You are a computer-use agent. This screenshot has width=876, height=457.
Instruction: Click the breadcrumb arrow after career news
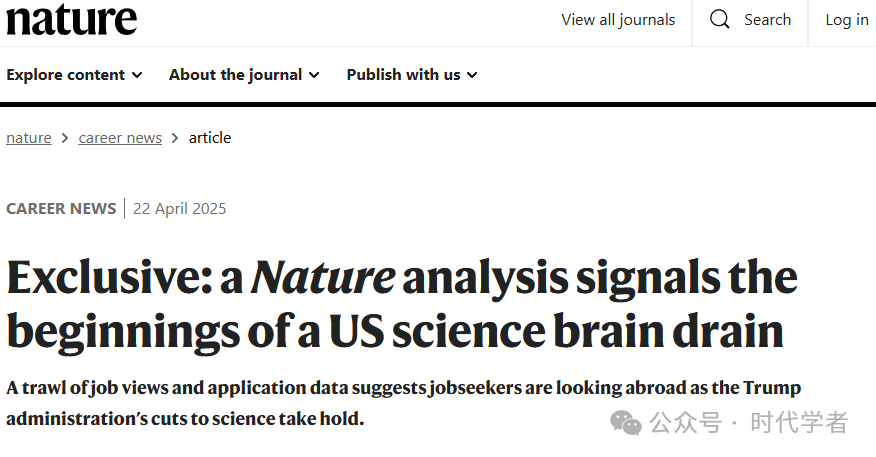coord(175,138)
